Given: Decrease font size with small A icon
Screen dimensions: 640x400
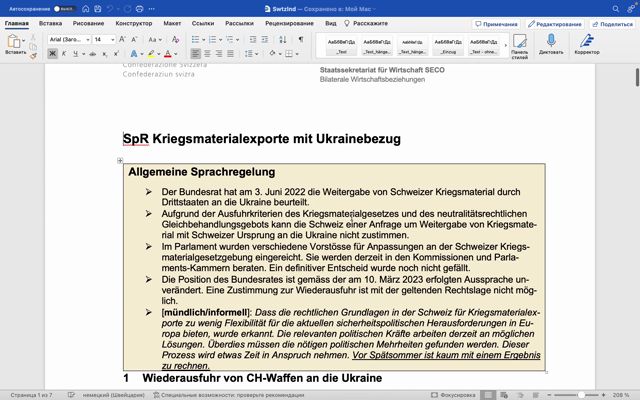Looking at the screenshot, I should click(134, 40).
